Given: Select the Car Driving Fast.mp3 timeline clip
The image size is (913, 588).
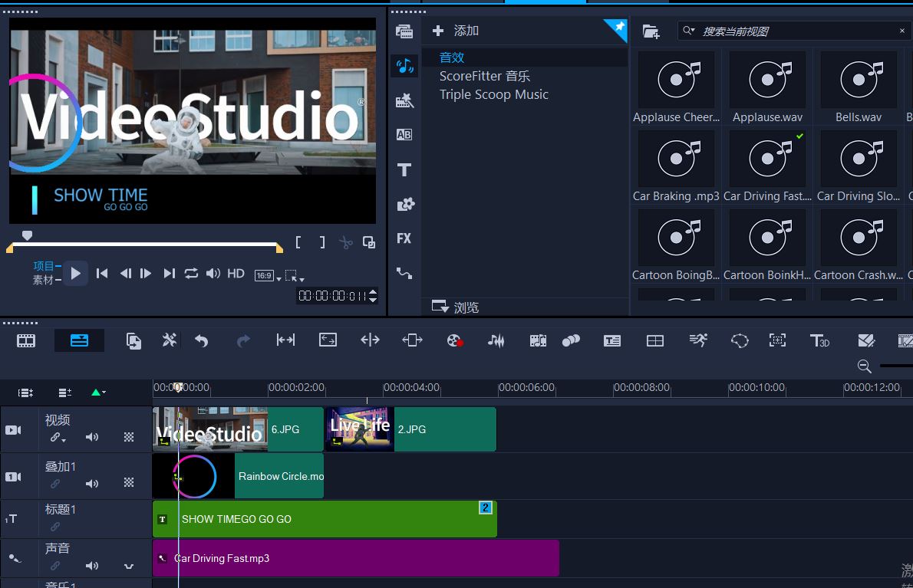Looking at the screenshot, I should (x=356, y=558).
